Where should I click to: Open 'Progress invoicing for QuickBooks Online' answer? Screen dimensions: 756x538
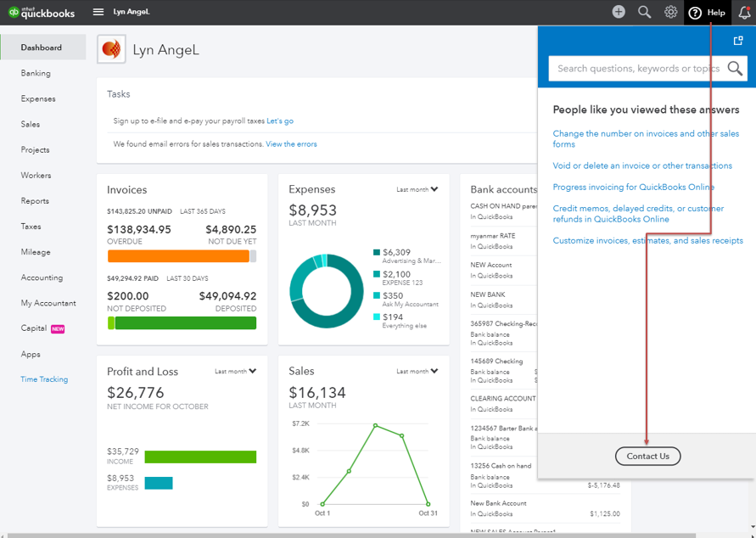(634, 187)
